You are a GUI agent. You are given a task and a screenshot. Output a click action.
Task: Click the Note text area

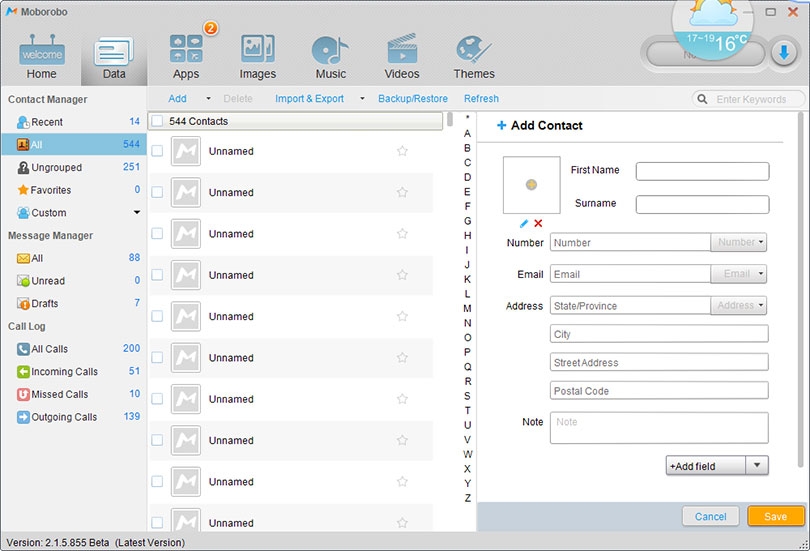[x=659, y=428]
